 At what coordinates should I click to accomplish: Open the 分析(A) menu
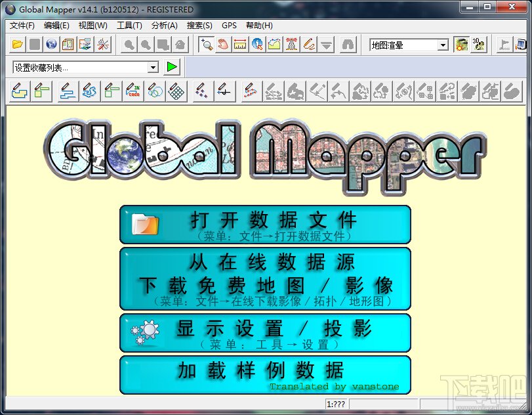[x=165, y=26]
